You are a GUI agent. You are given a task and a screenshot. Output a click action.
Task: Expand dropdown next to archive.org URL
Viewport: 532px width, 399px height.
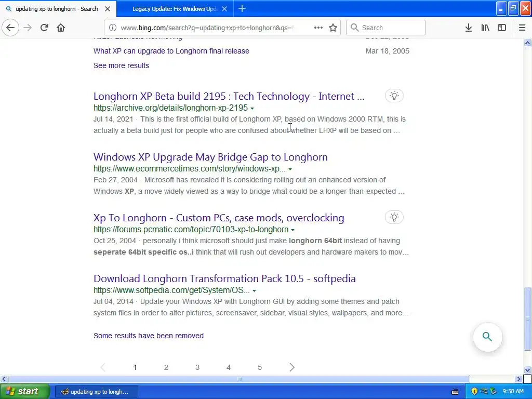[x=252, y=108]
